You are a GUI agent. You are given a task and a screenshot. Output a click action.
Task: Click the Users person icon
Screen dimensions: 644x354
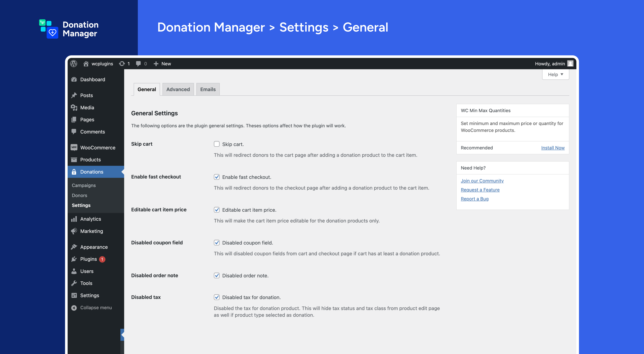(x=74, y=271)
